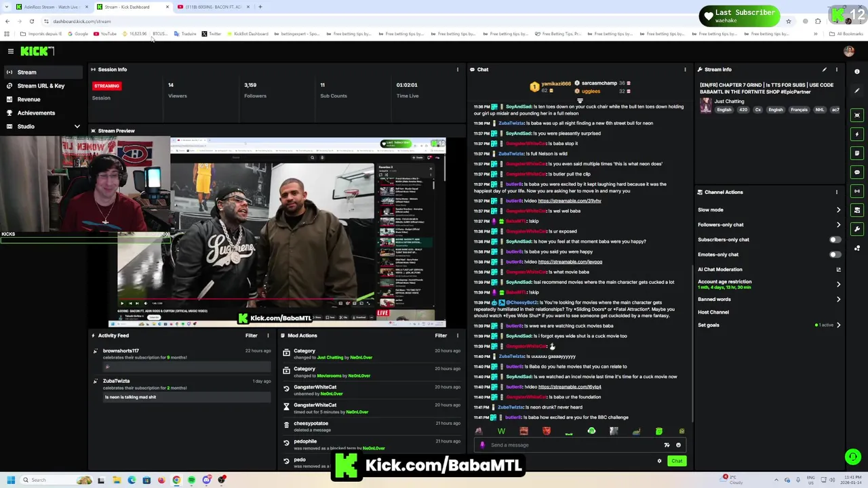Open Mod Actions three-dot menu
The height and width of the screenshot is (488, 868).
(x=457, y=335)
